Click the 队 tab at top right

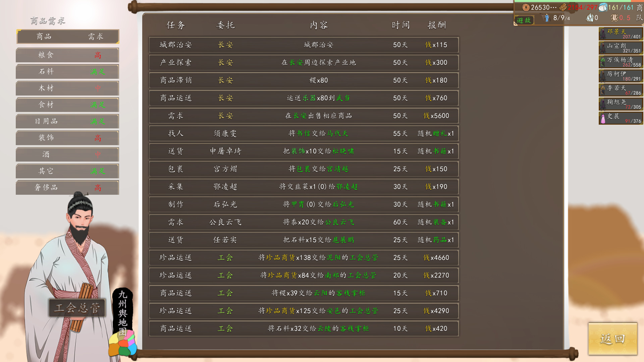[x=640, y=18]
